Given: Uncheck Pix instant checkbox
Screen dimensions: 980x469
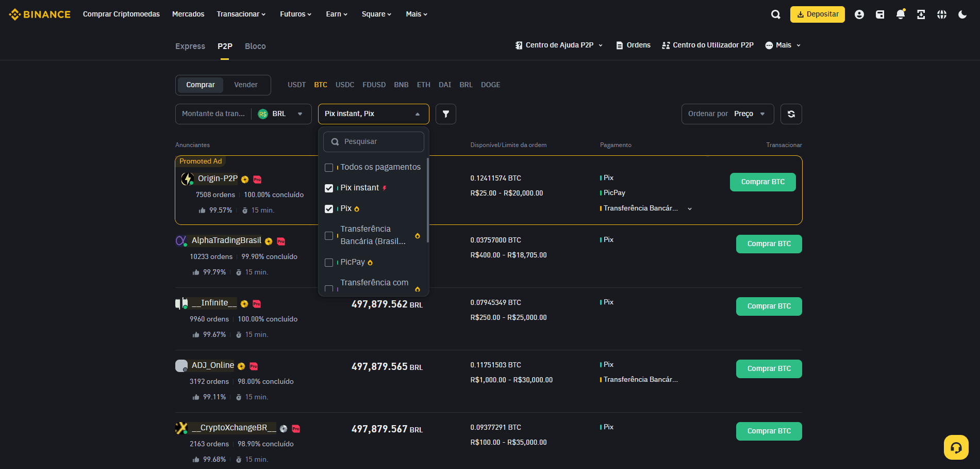Looking at the screenshot, I should [329, 188].
